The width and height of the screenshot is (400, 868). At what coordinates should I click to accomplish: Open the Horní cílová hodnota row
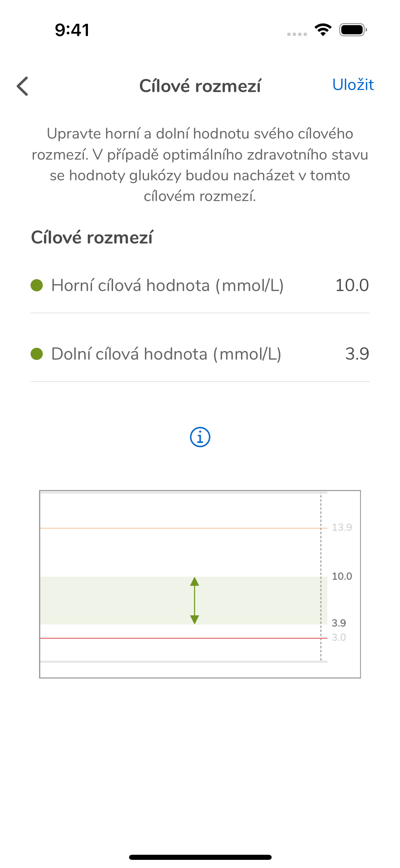pos(200,285)
